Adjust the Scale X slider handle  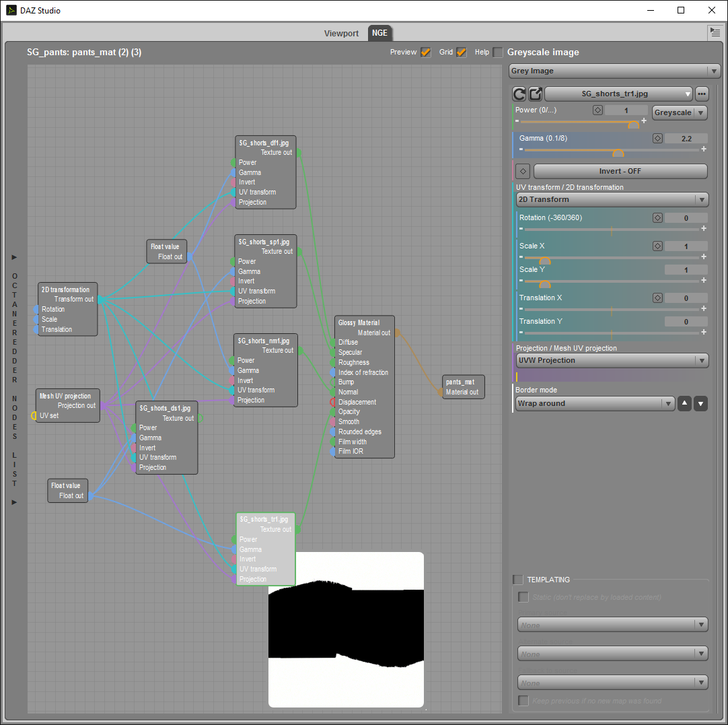click(544, 260)
